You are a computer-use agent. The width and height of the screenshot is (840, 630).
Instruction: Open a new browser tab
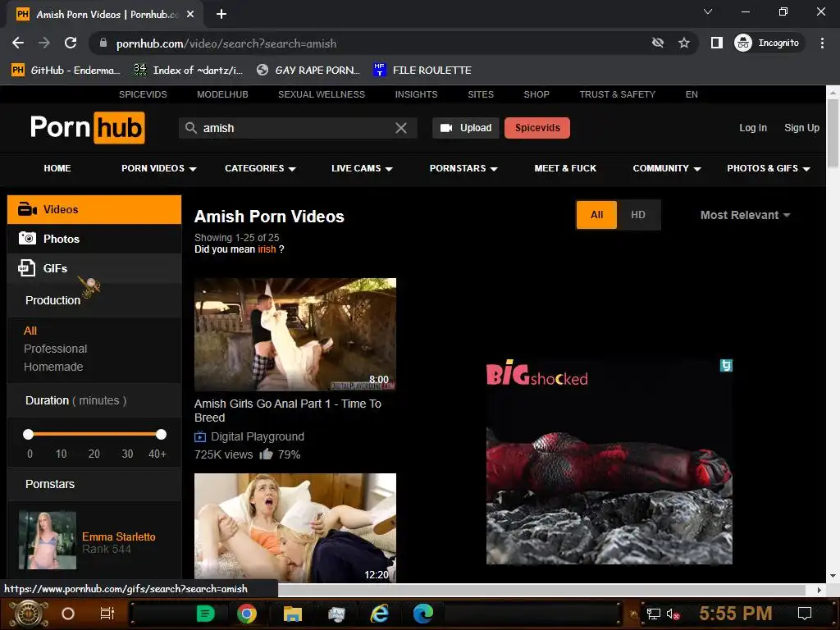[221, 14]
